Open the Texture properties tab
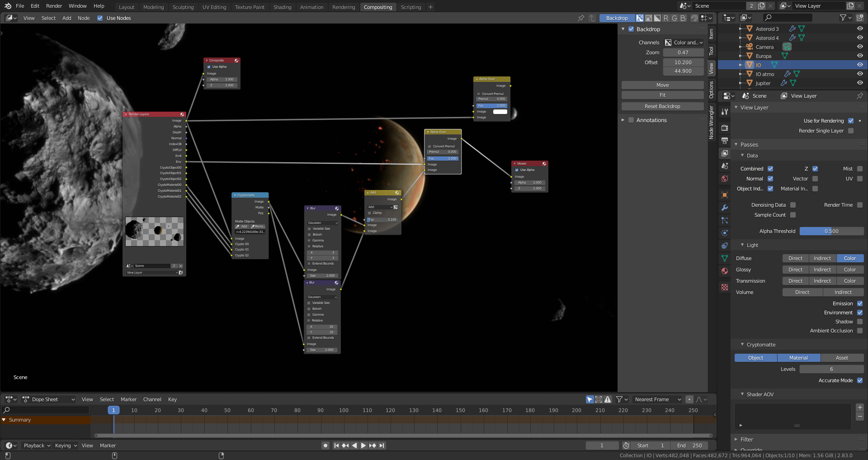The image size is (868, 460). (725, 287)
